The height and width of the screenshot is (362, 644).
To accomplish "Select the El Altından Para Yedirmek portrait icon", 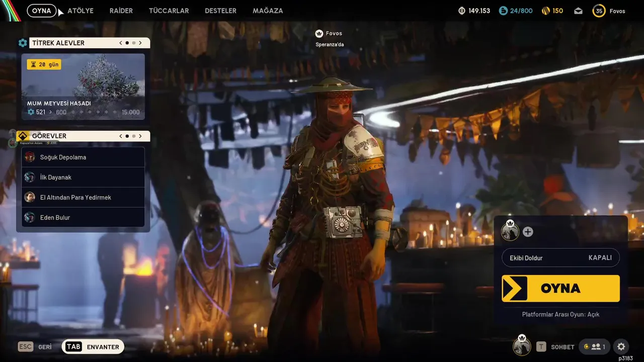I will pyautogui.click(x=30, y=197).
